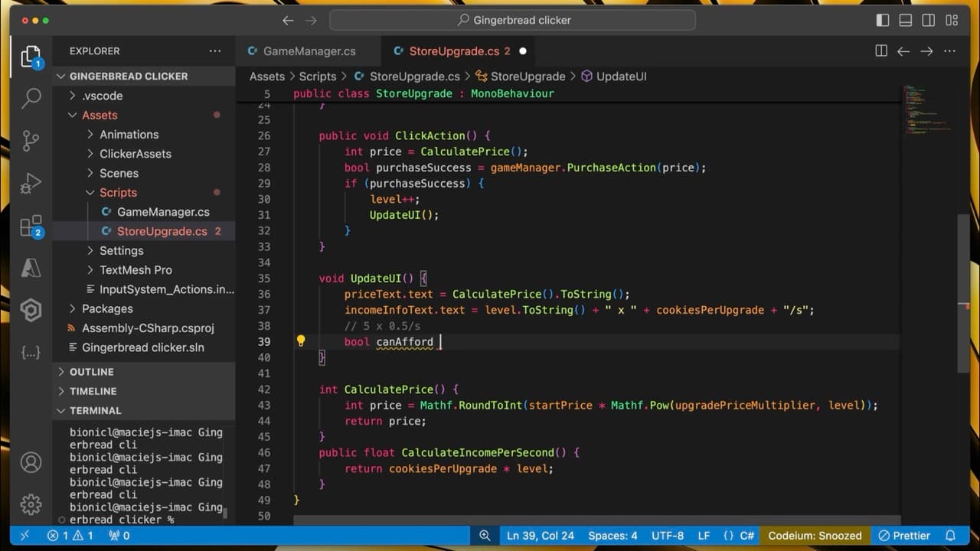Click the split editor icon
This screenshot has width=980, height=551.
coord(881,51)
